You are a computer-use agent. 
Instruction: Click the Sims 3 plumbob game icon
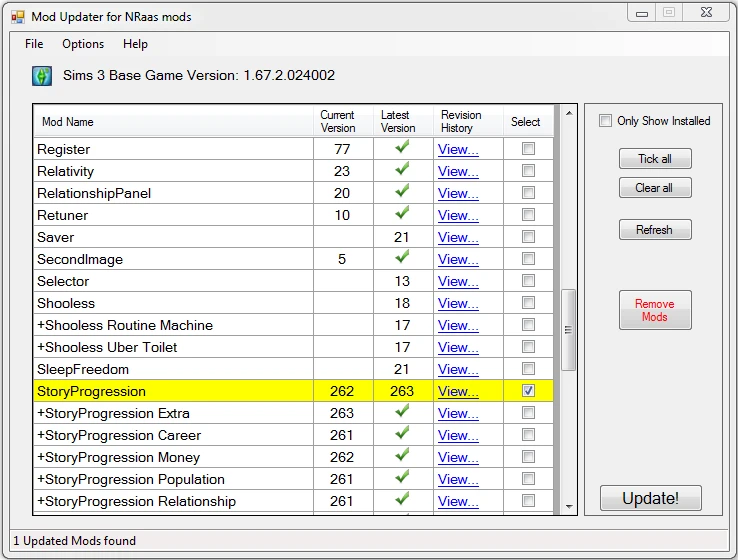42,76
